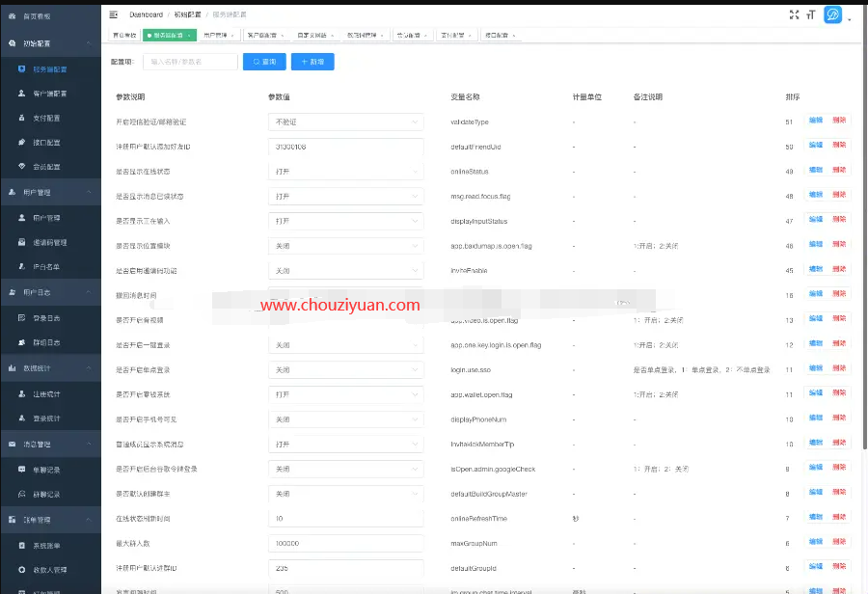Viewport: 868px width, 594px height.
Task: Open 支付配置 from the sidebar
Action: pyautogui.click(x=45, y=119)
